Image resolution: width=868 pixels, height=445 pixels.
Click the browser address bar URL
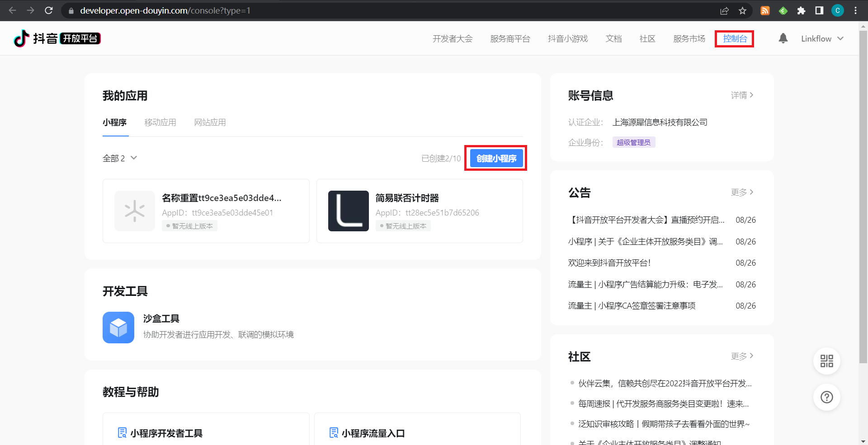click(165, 10)
